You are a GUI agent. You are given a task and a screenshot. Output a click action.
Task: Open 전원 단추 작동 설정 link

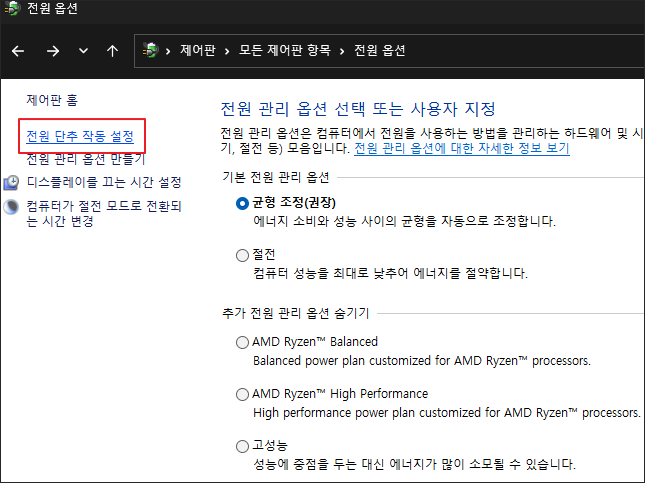click(80, 136)
